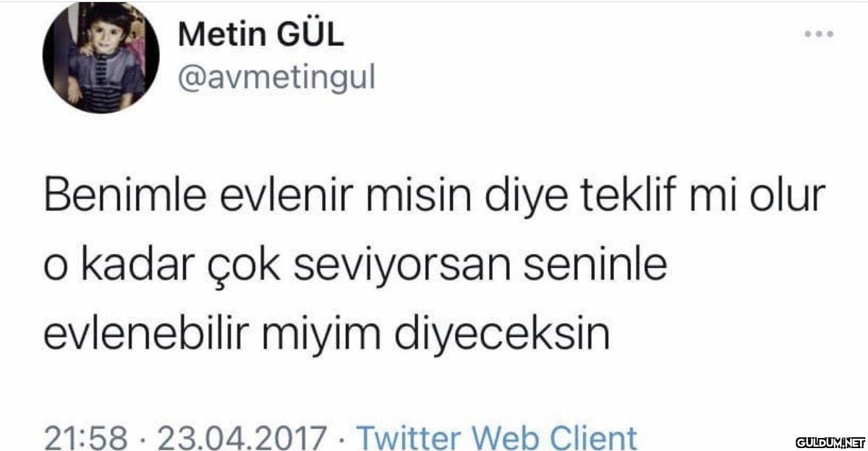Click the 21:58 tweet timestamp
This screenshot has height=451, width=868.
point(87,439)
